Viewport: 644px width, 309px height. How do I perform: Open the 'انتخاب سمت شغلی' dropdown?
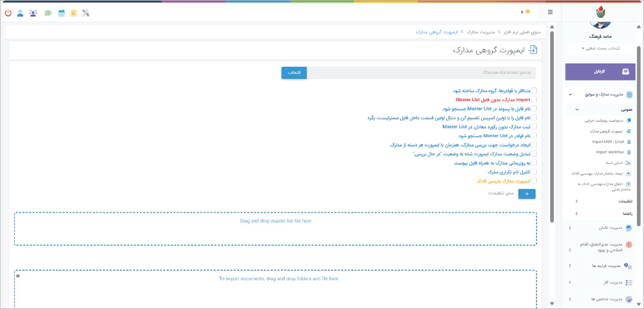click(x=601, y=48)
